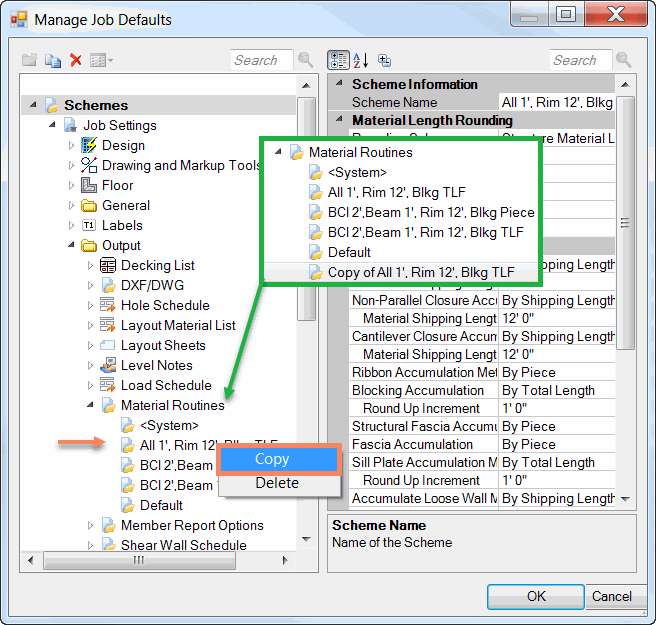Click the red X delete toolbar icon
Screen dimensions: 656x625
(76, 60)
